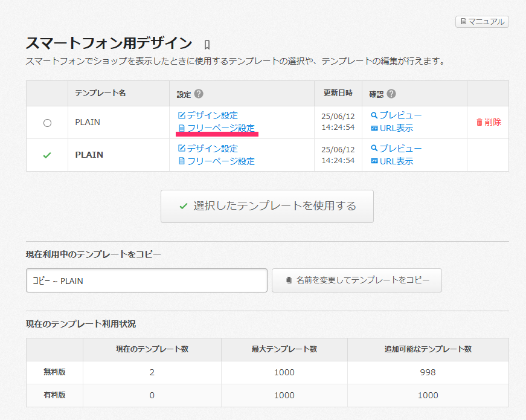
Task: Open デザイン設定 for the active PLAIN template
Action: coord(212,149)
